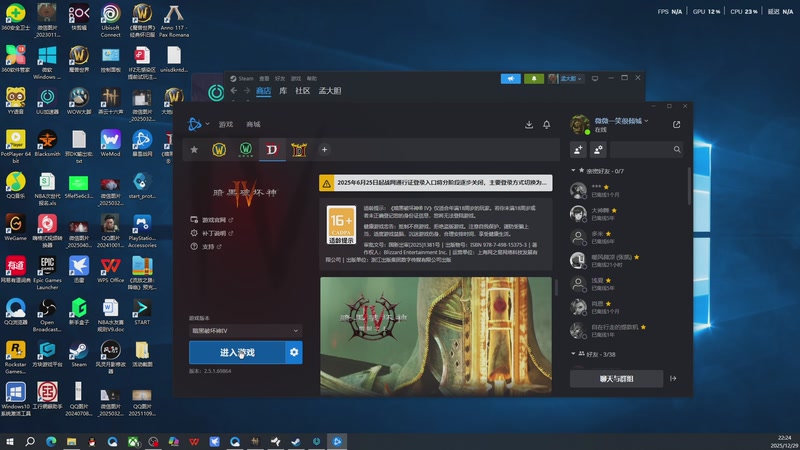This screenshot has width=800, height=450.
Task: Click the friends list scrollbar
Action: click(x=689, y=186)
